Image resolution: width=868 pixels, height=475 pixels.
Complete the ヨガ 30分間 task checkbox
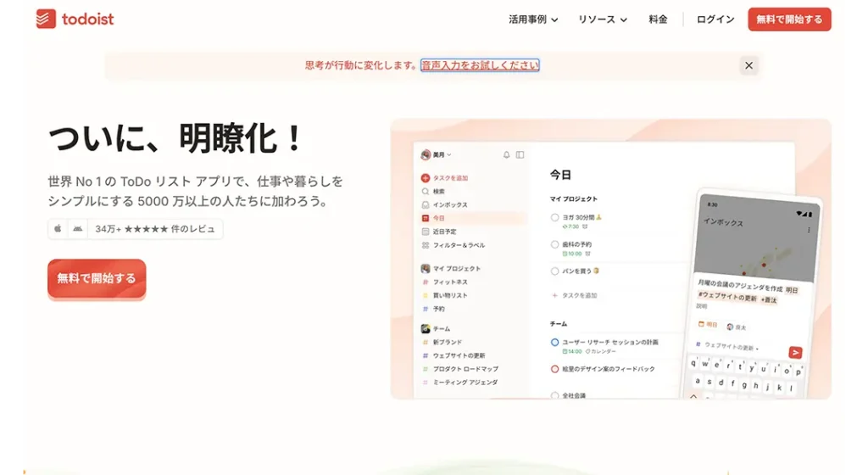coord(554,218)
